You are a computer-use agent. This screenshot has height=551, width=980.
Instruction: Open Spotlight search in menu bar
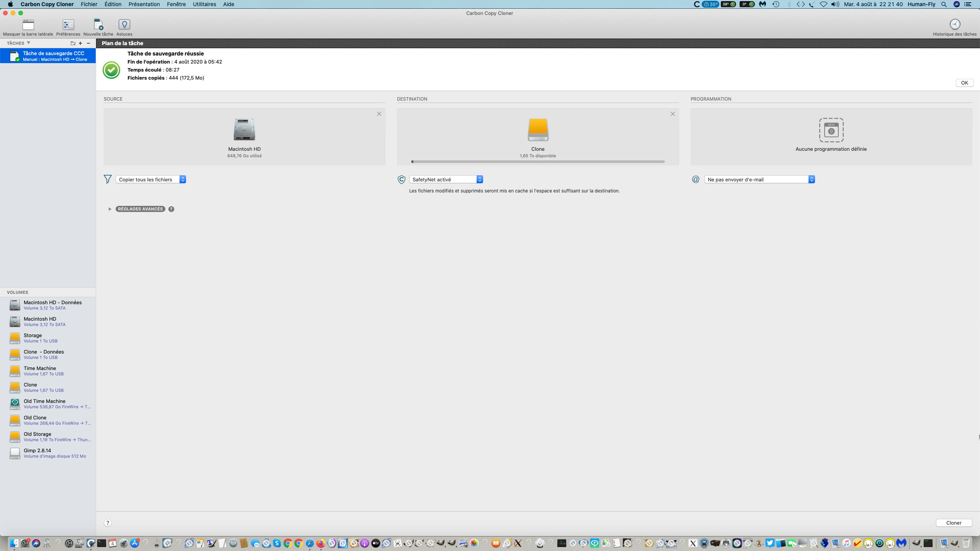click(944, 4)
